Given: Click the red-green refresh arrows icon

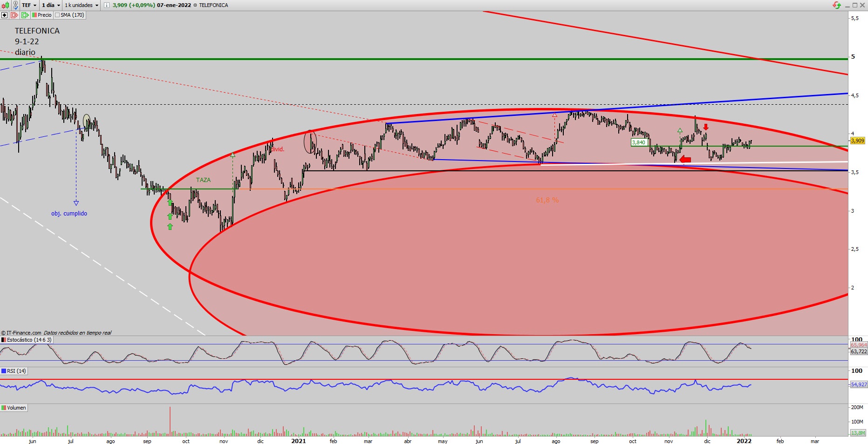Looking at the screenshot, I should 837,5.
